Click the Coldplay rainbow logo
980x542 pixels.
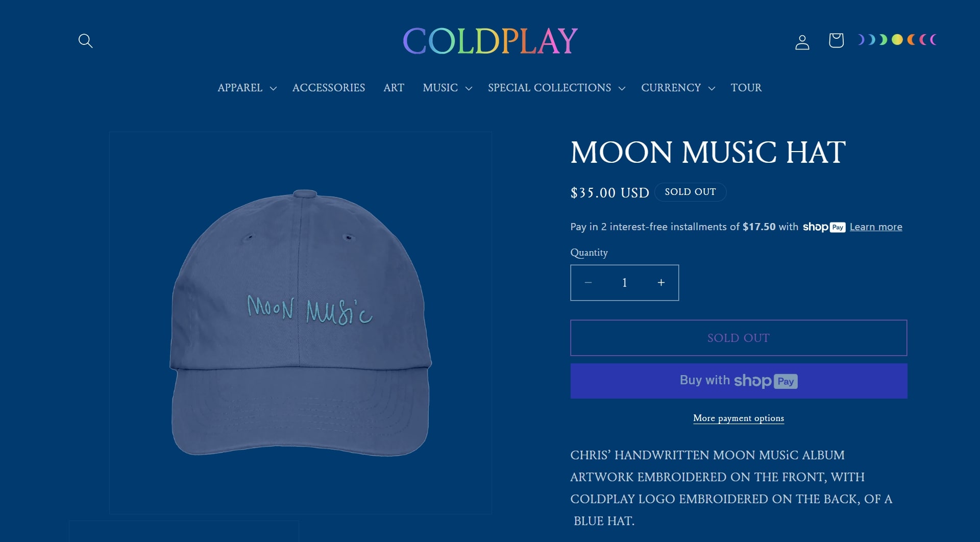click(x=490, y=41)
